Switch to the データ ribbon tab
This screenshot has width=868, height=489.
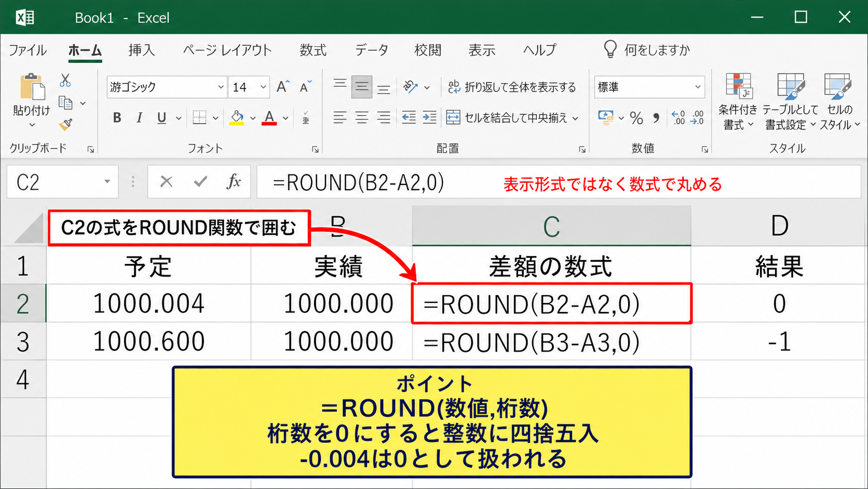372,50
